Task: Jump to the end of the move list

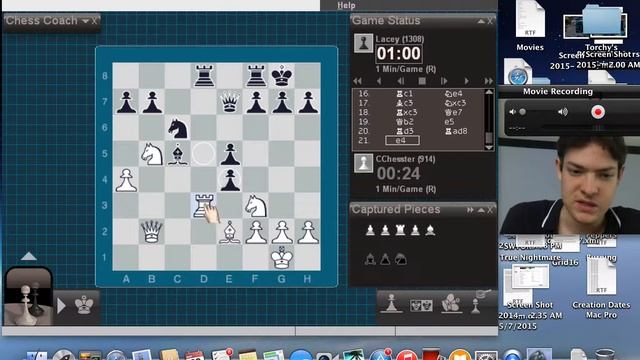Action: pos(488,81)
